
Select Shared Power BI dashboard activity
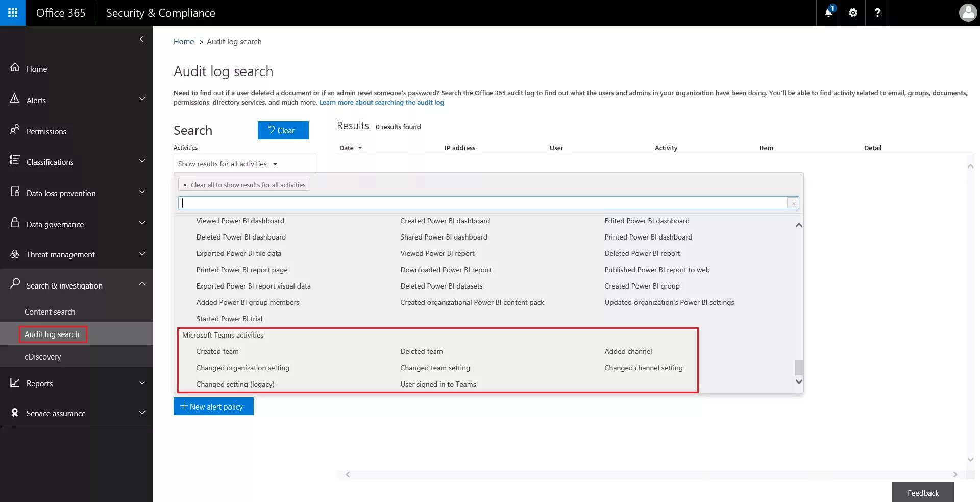[444, 237]
